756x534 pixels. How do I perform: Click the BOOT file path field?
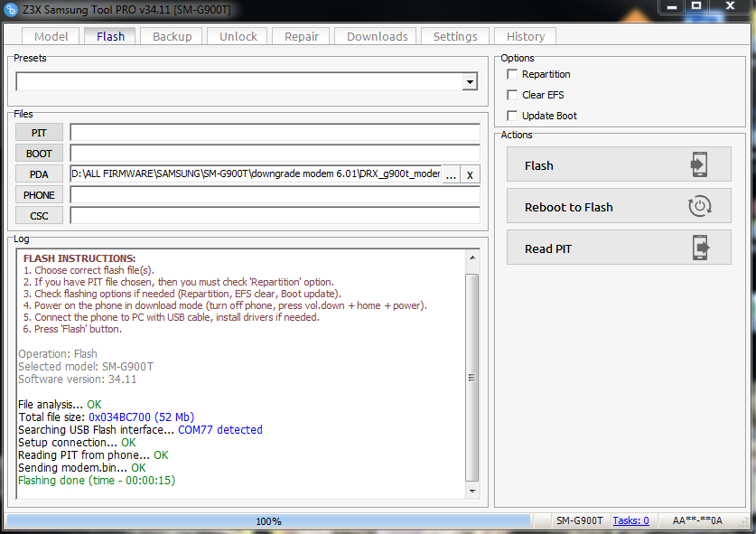[x=275, y=154]
